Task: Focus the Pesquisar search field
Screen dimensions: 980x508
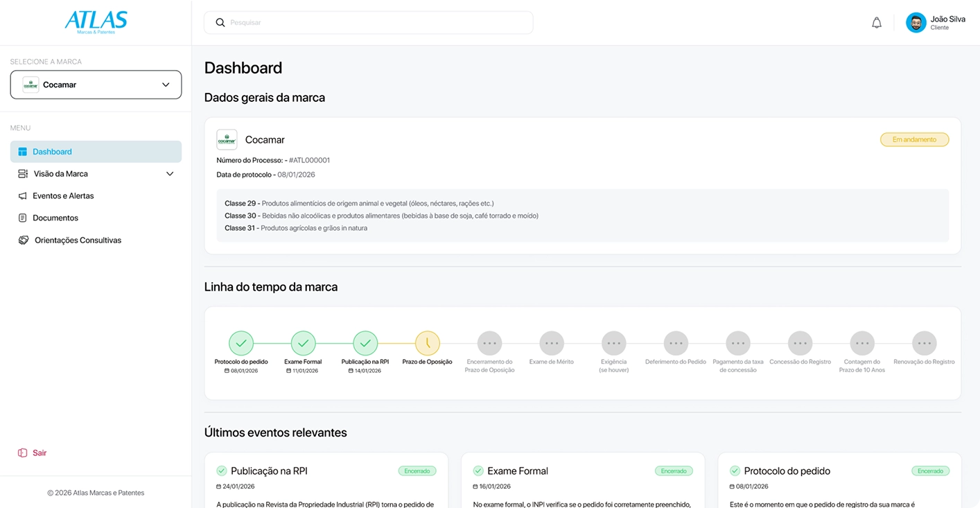Action: (368, 23)
